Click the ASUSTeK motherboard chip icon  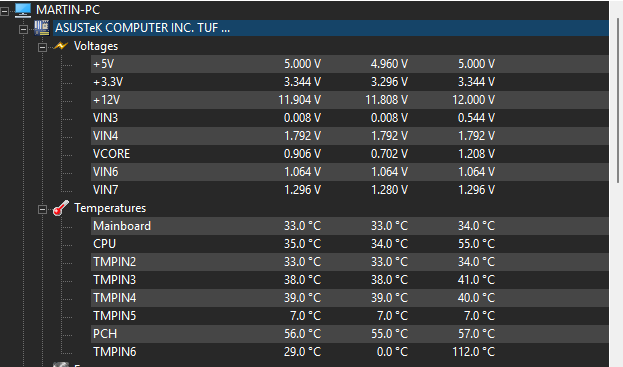(x=41, y=28)
